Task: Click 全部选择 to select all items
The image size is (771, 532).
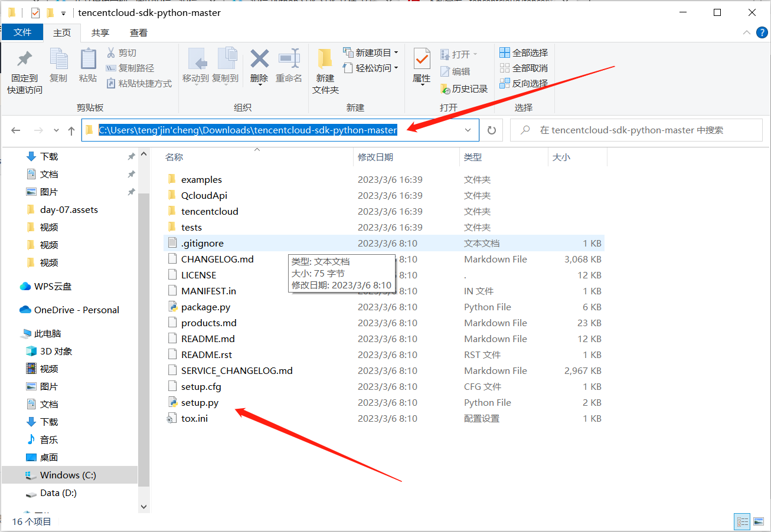Action: [524, 53]
